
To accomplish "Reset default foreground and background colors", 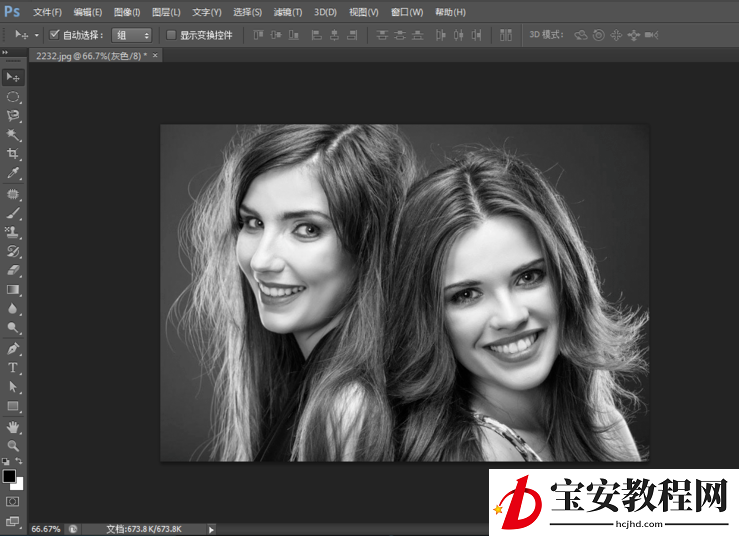I will point(6,461).
